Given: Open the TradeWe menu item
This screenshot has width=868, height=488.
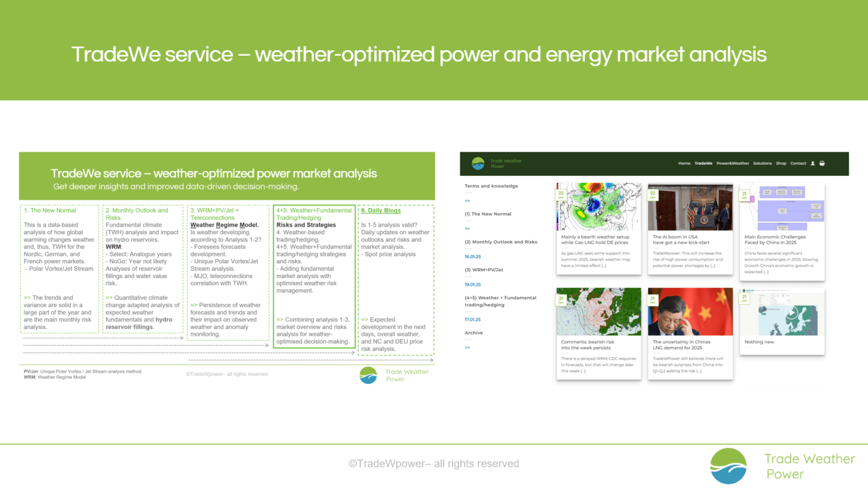Looking at the screenshot, I should (703, 163).
